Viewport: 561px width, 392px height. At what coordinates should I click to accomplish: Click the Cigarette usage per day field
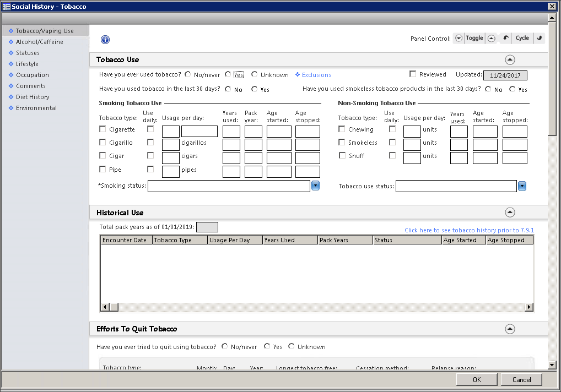[x=171, y=132]
